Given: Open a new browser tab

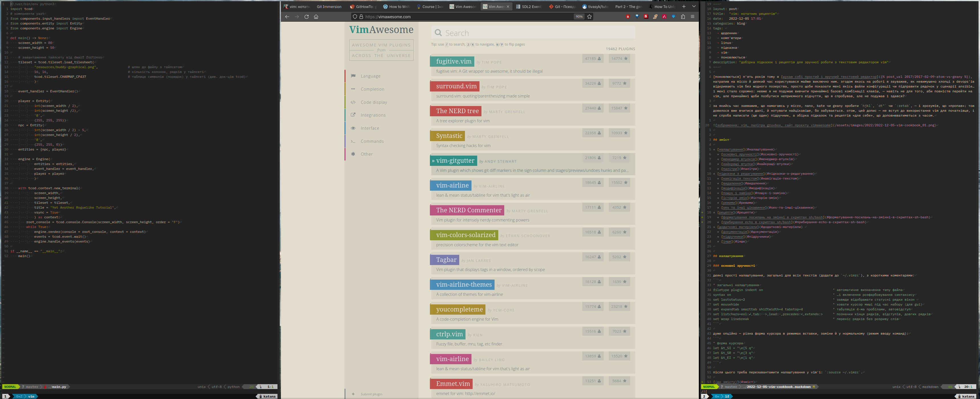Looking at the screenshot, I should [684, 7].
